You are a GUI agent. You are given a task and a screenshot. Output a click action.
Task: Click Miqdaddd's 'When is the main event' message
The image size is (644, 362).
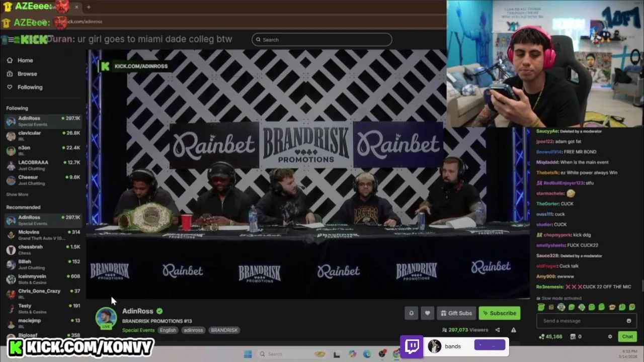pos(584,162)
